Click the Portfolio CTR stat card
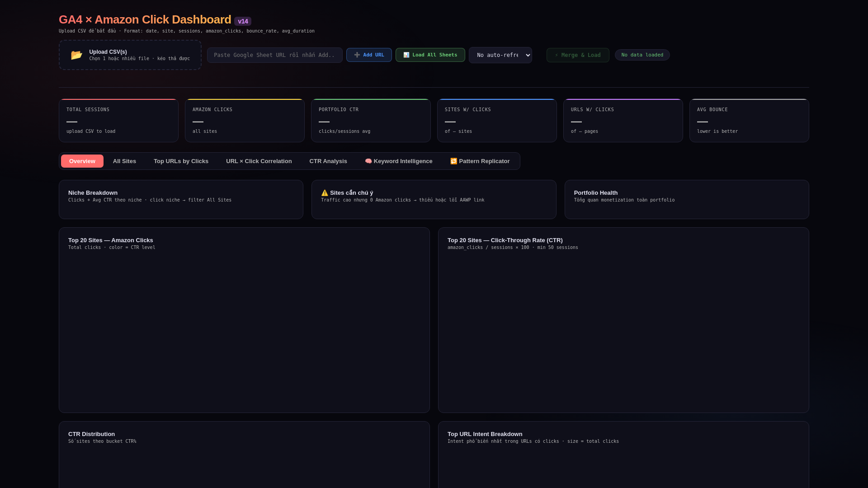The height and width of the screenshot is (488, 868). (x=371, y=121)
